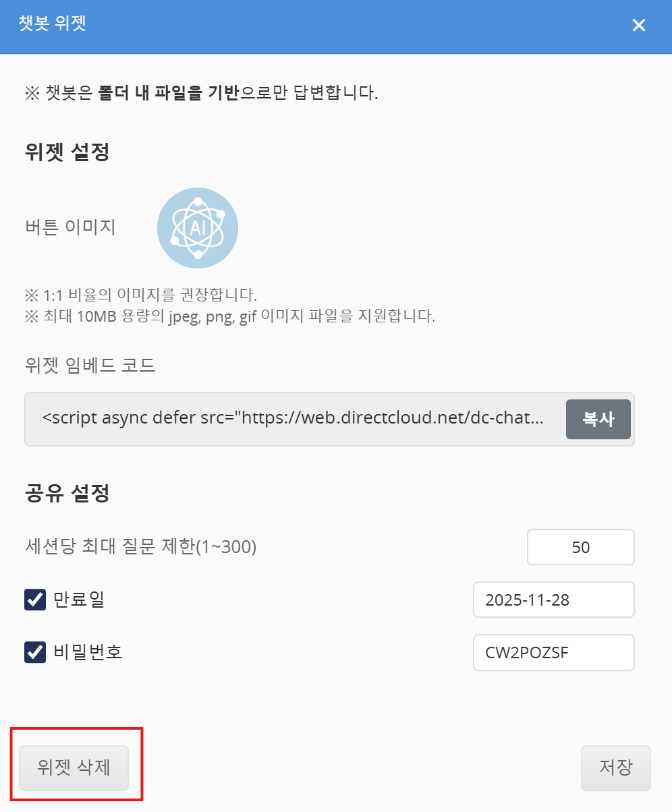Click the 비밀번호 label text
The image size is (672, 812).
[87, 652]
